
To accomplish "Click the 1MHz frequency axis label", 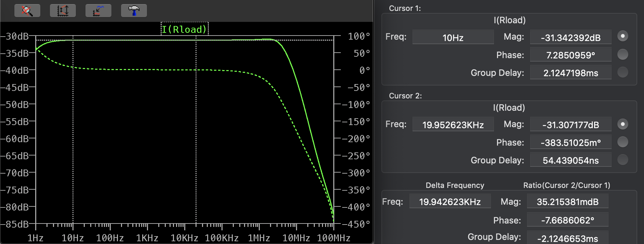I will pyautogui.click(x=259, y=238).
